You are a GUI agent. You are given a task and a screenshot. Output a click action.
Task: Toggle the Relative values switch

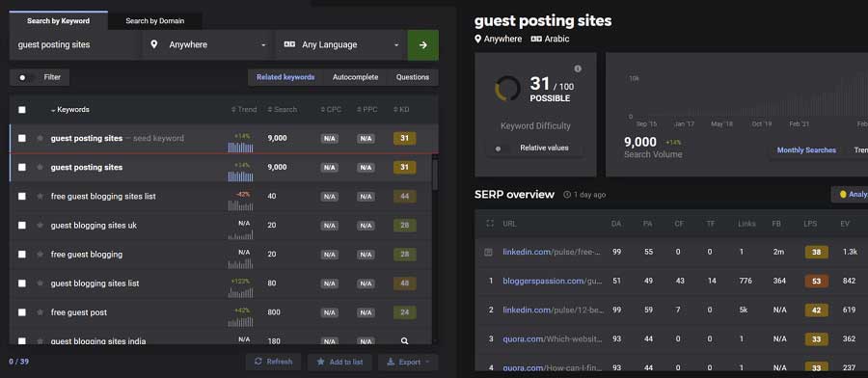tap(501, 148)
